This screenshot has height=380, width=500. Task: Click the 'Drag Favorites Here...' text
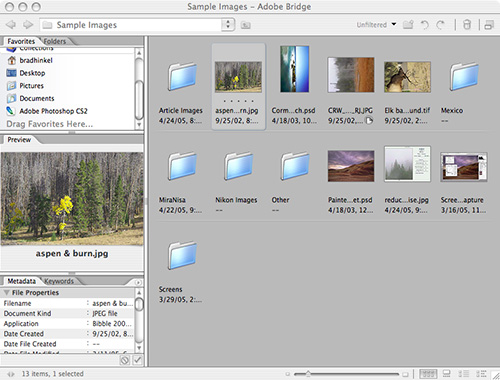[50, 124]
